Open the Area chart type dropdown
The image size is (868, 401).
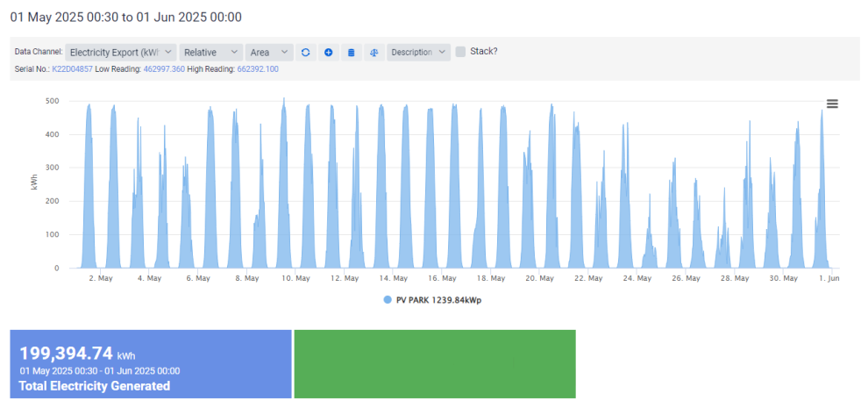coord(268,53)
